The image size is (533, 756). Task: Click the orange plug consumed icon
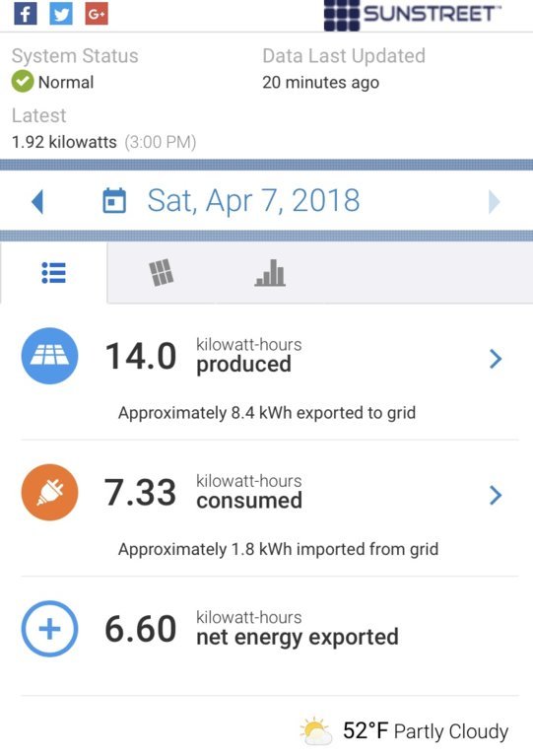[49, 492]
